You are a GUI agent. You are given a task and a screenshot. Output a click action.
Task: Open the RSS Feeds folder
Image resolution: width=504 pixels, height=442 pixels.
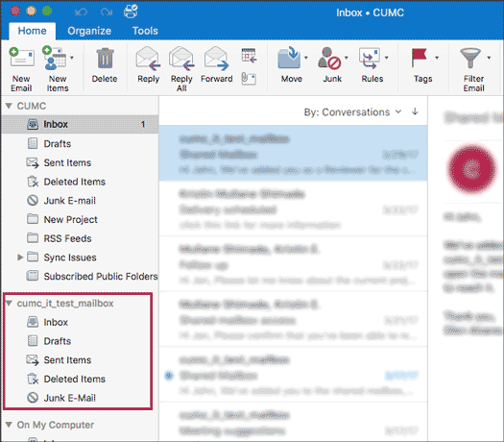click(80, 238)
